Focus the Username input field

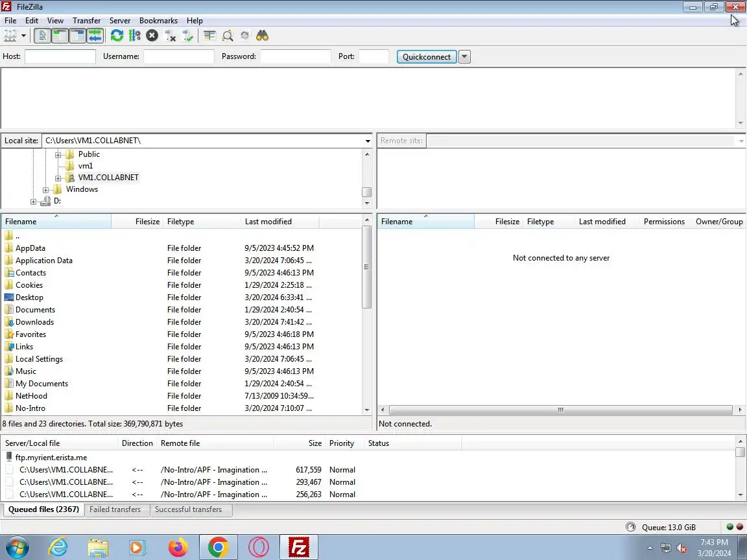pyautogui.click(x=179, y=56)
